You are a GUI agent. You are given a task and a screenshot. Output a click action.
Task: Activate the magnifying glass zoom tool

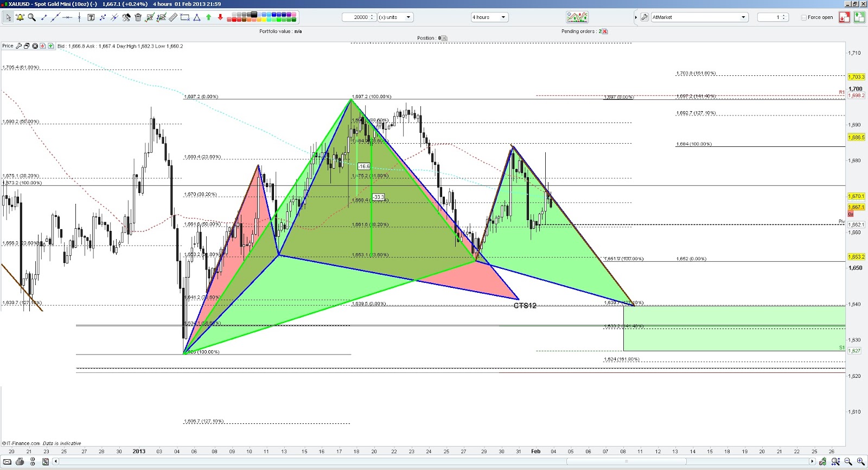pos(32,17)
